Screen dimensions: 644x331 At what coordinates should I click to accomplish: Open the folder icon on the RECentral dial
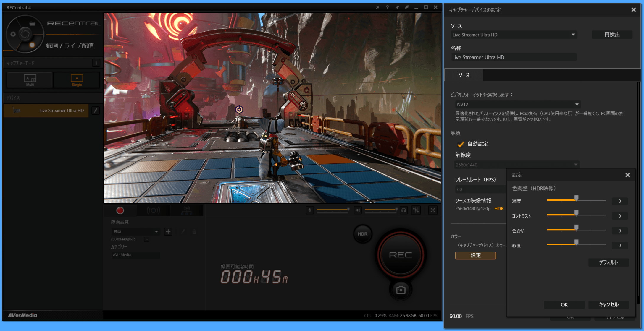click(x=32, y=23)
